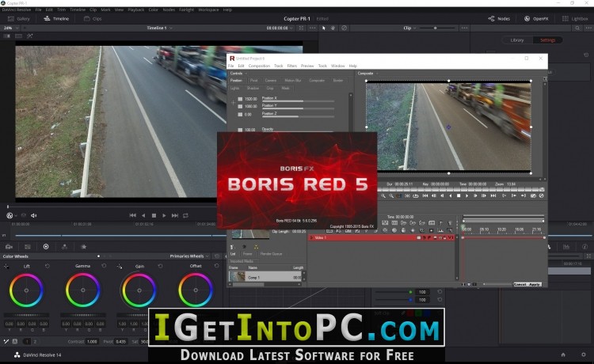Jump to last frame in Resolve viewer
The height and width of the screenshot is (364, 594).
[175, 215]
